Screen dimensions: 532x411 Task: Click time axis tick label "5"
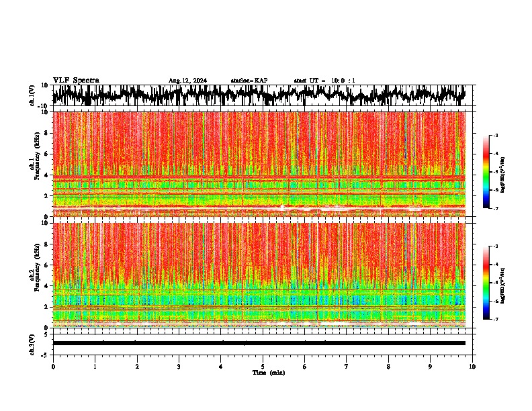coord(263,367)
